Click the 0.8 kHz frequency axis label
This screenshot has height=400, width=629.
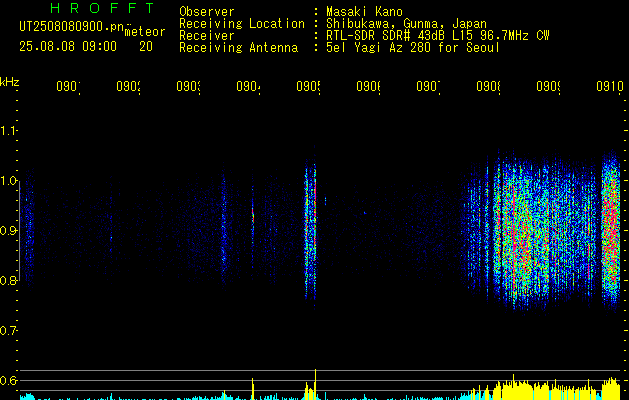pos(9,280)
